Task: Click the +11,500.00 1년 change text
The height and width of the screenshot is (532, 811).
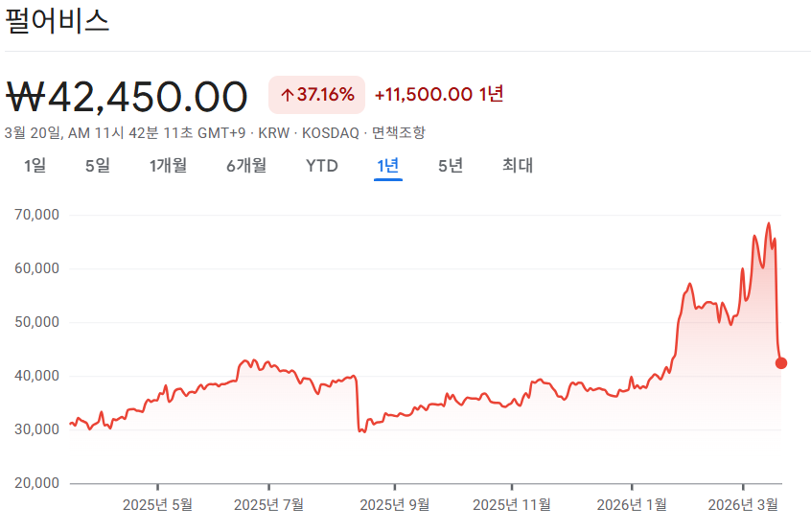Action: coord(439,94)
